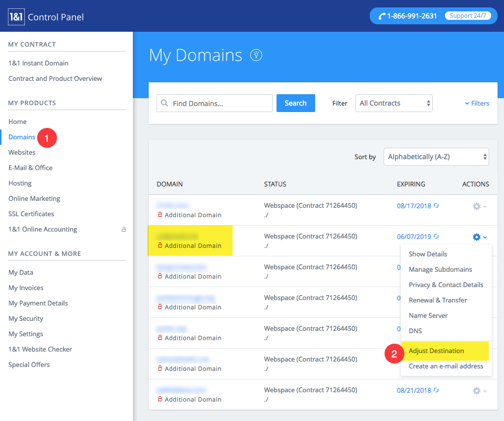Click the phone icon near 1-866-991-2631
504x421 pixels.
[x=382, y=16]
